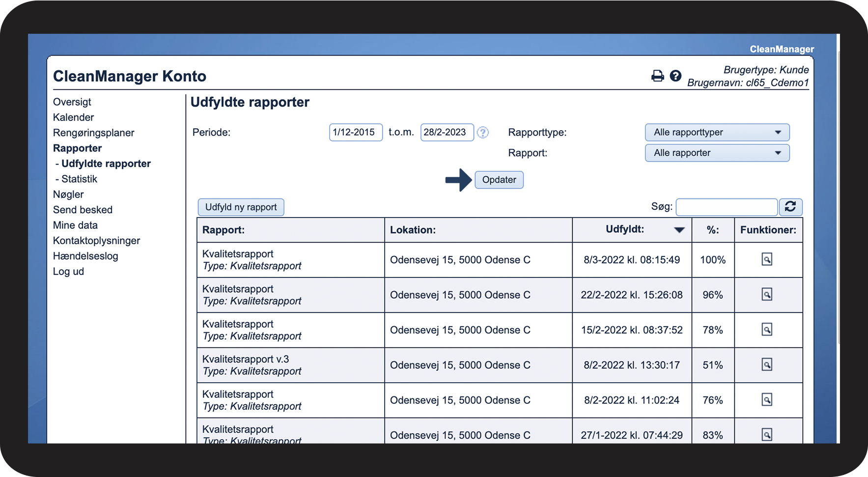Go to Kalender in sidebar
This screenshot has height=477, width=868.
[73, 117]
